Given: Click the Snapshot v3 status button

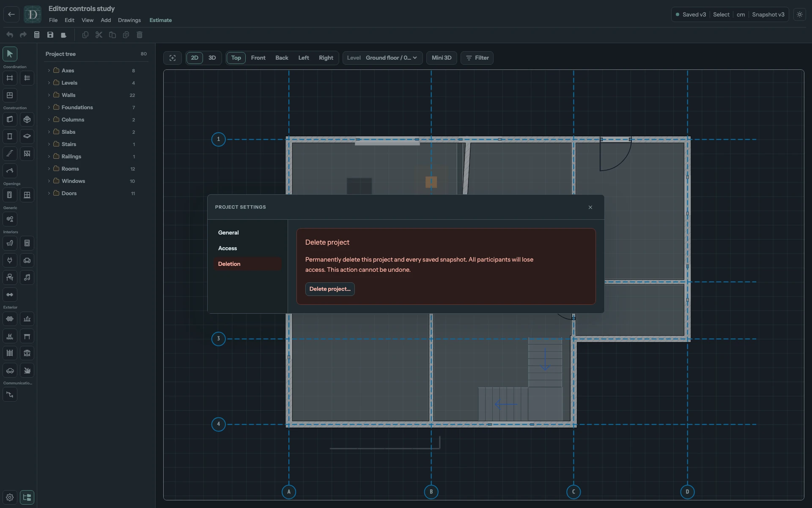Looking at the screenshot, I should coord(768,14).
